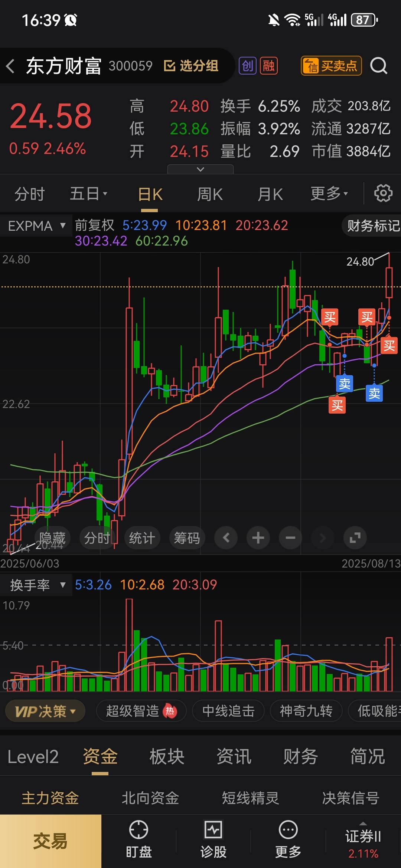The width and height of the screenshot is (401, 868).
Task: Select 中线追击 indicator chip
Action: [228, 711]
